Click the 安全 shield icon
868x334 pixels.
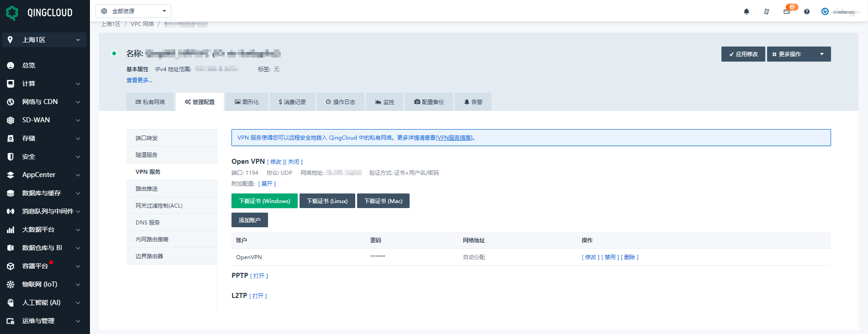tap(11, 157)
